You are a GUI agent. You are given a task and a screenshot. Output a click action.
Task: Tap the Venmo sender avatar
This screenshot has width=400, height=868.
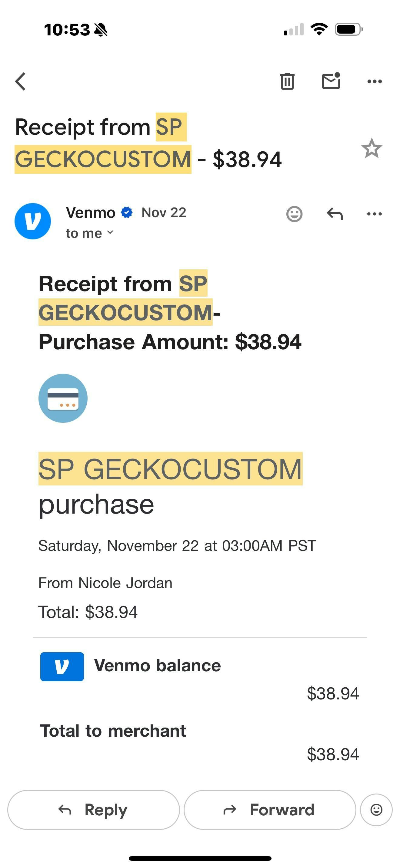point(33,221)
